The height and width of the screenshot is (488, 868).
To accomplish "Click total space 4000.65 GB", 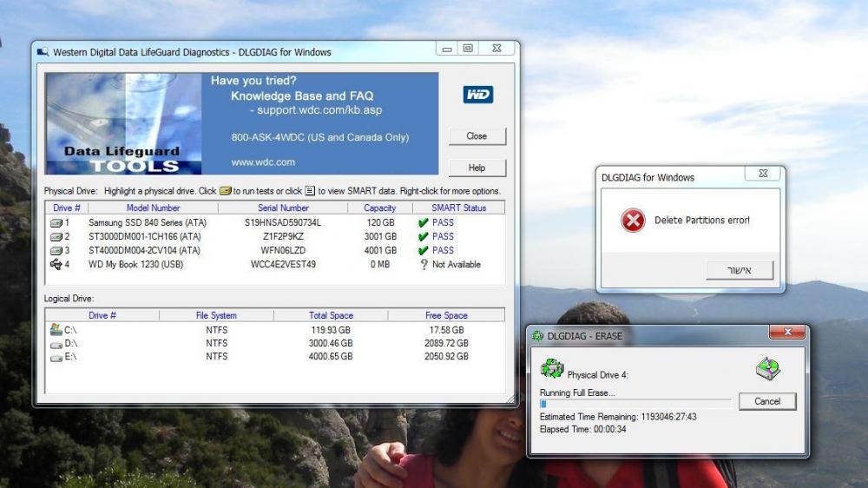I will (x=331, y=357).
